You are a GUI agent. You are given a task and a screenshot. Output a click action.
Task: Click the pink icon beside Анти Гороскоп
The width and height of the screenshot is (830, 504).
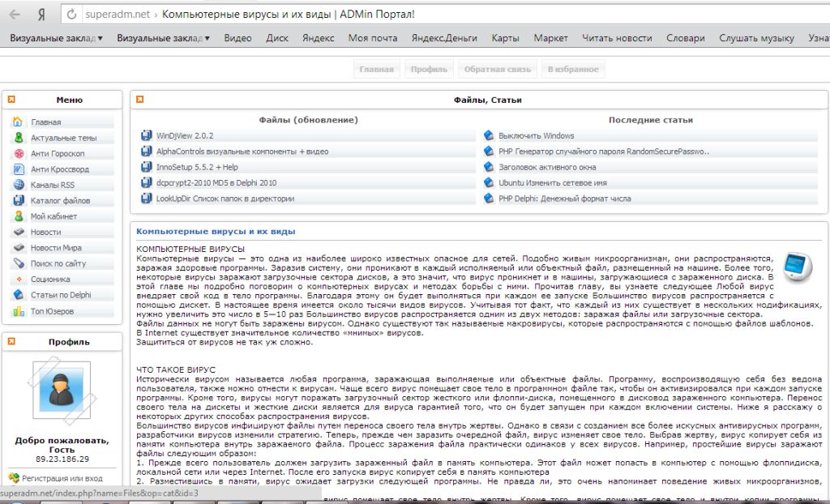click(x=19, y=153)
